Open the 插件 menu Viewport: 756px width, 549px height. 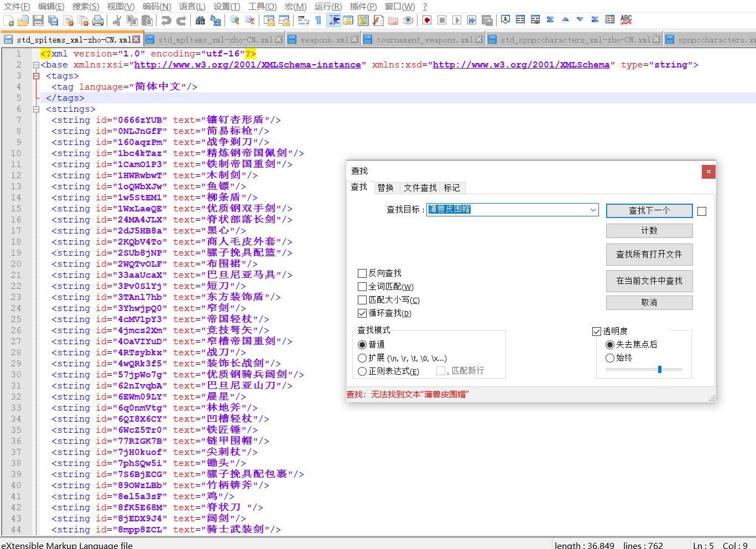[363, 7]
